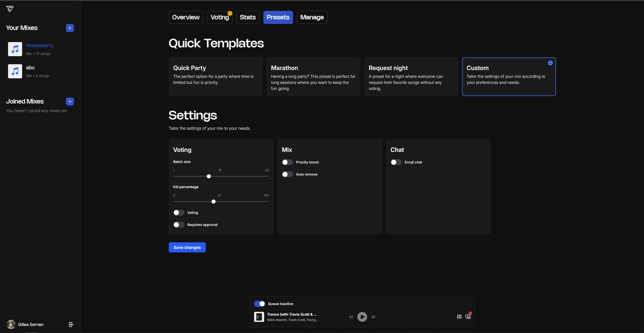Click Save changes button

tap(187, 247)
